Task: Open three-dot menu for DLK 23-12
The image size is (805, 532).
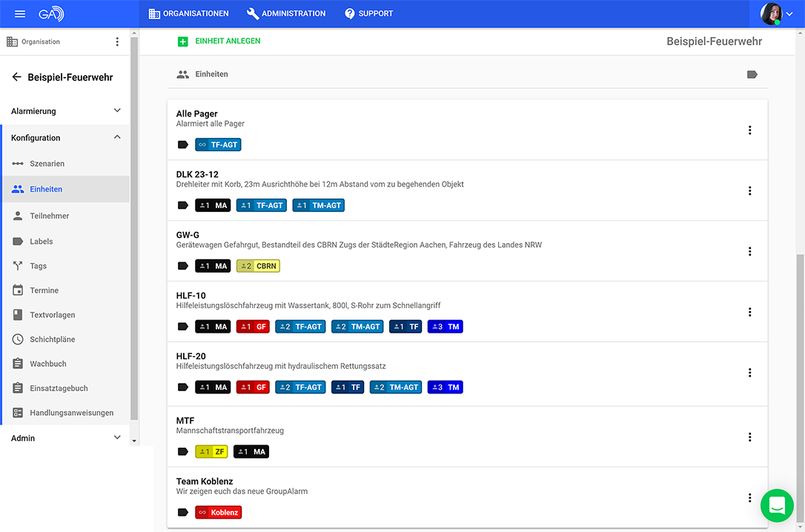Action: 749,191
